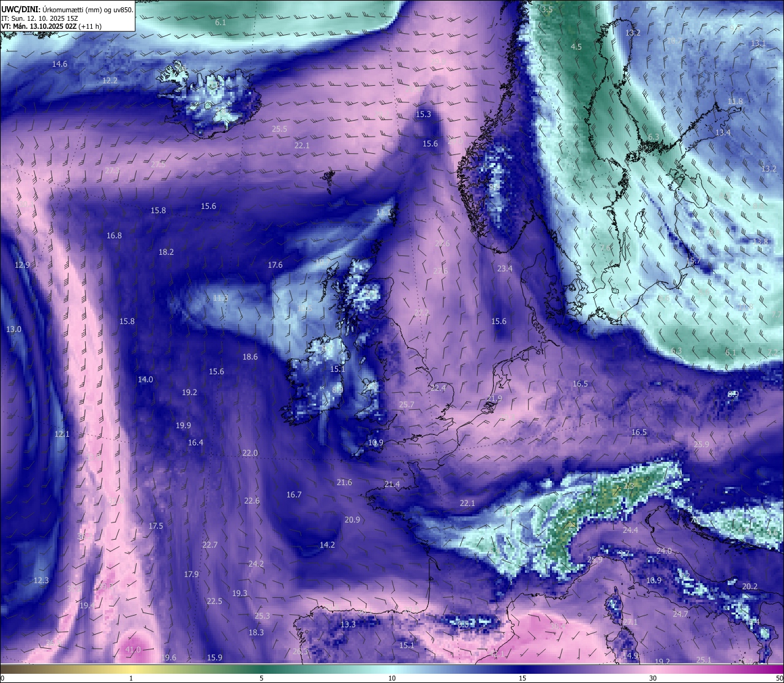Click the 21.9 value near the Netherlands

click(494, 398)
